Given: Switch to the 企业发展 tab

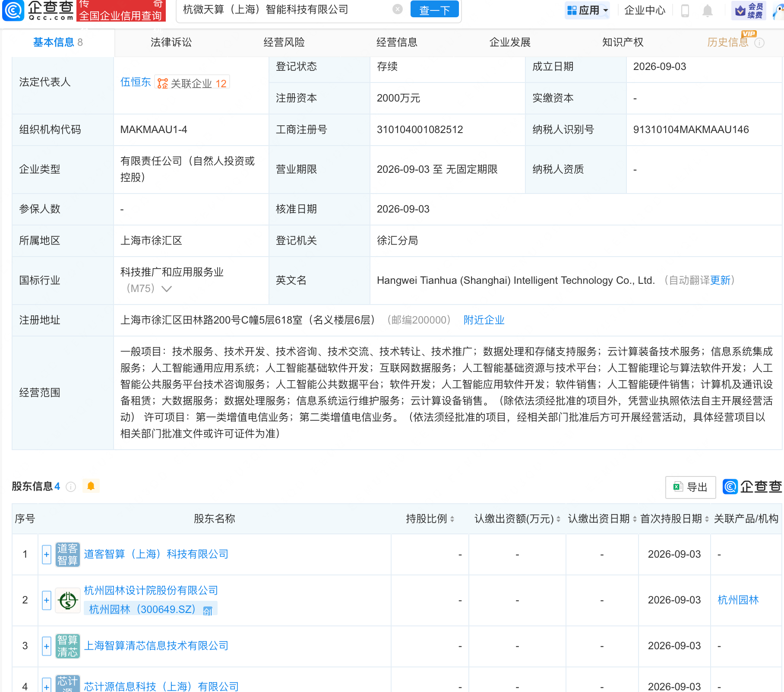Looking at the screenshot, I should click(x=510, y=42).
